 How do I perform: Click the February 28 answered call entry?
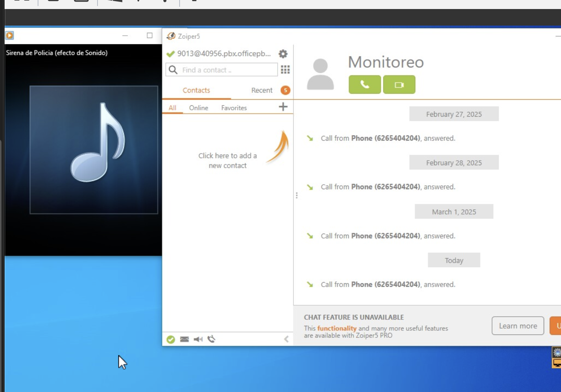coord(388,187)
